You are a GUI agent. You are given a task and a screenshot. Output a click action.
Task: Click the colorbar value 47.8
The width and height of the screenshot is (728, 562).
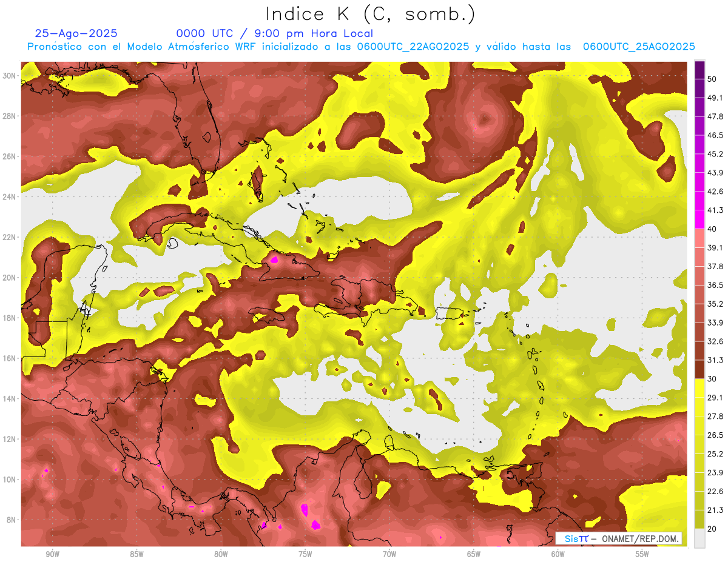pos(715,116)
